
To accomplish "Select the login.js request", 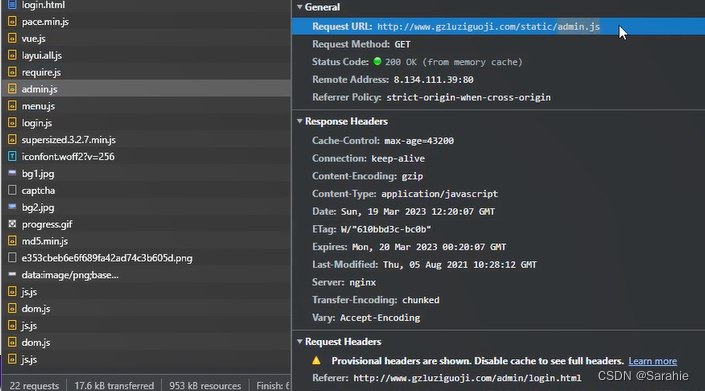I will click(146, 123).
